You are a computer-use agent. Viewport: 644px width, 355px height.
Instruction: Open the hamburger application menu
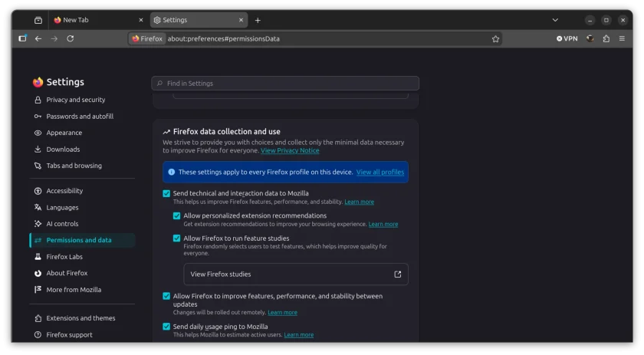point(622,38)
